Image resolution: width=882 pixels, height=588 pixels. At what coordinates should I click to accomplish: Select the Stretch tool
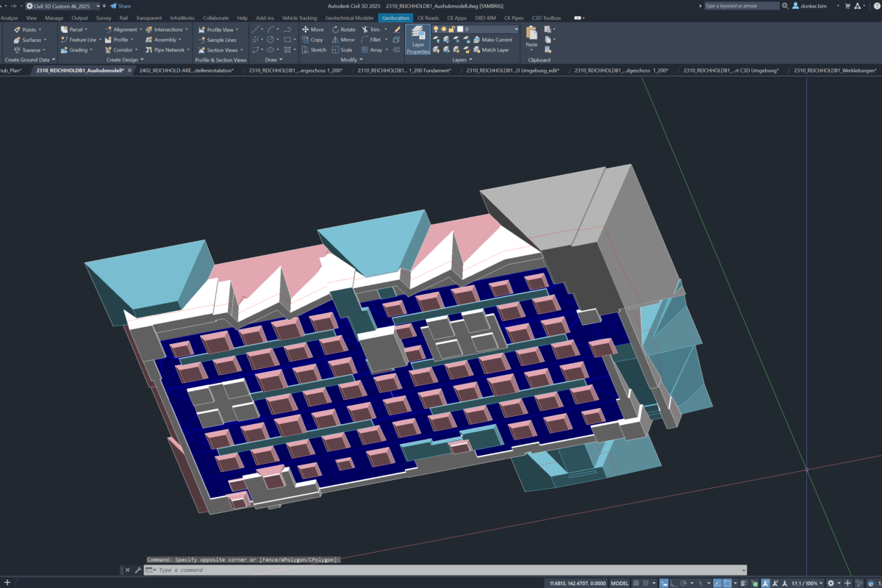point(313,50)
